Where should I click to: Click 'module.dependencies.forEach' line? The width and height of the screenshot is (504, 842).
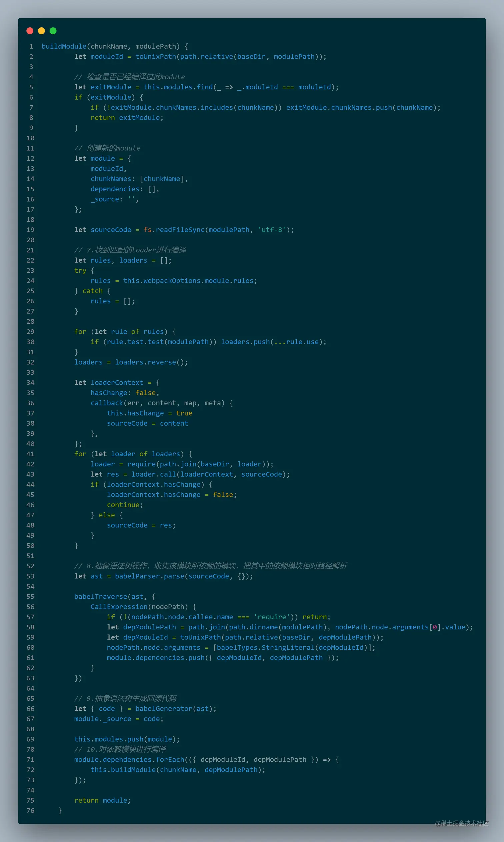(x=206, y=759)
